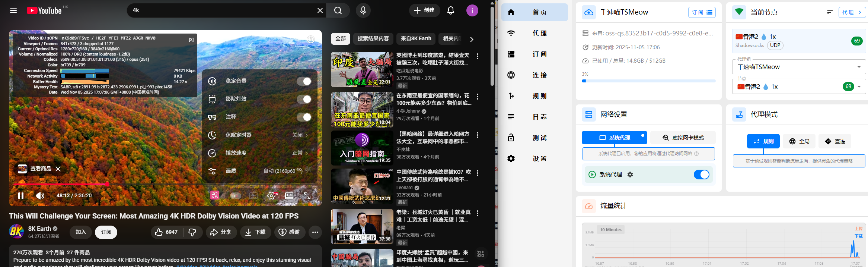Turn off the system proxy switch
This screenshot has height=267, width=868.
(701, 175)
